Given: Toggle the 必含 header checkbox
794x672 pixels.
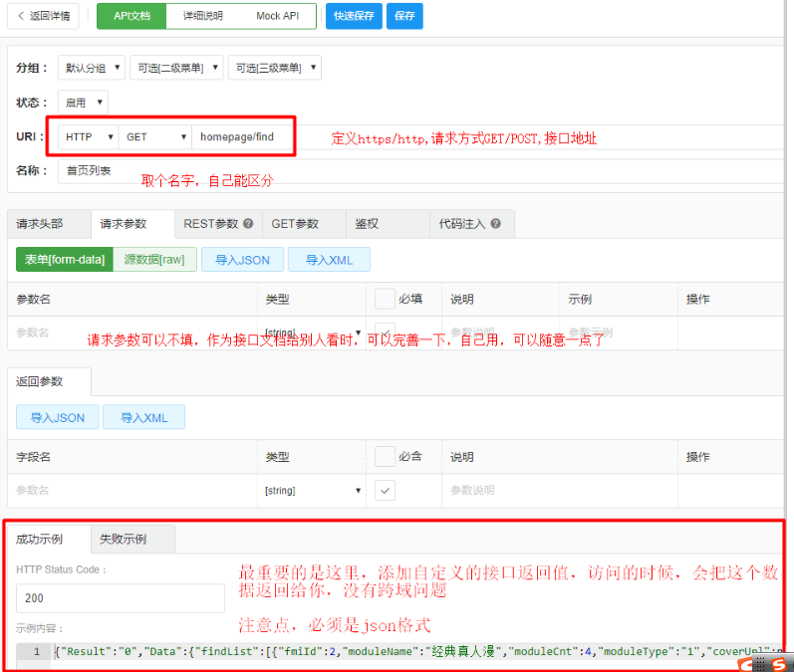Looking at the screenshot, I should coord(385,456).
